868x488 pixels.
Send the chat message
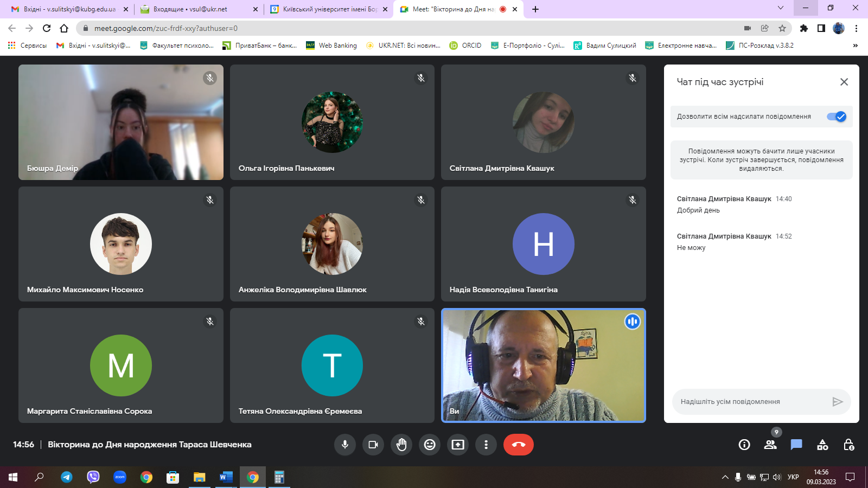click(x=837, y=402)
